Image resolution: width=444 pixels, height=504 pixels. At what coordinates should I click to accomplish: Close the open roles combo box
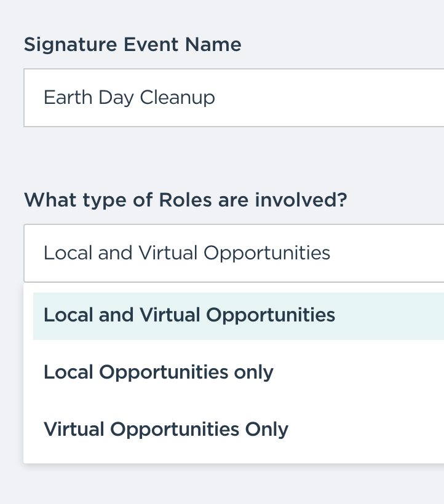tap(234, 253)
